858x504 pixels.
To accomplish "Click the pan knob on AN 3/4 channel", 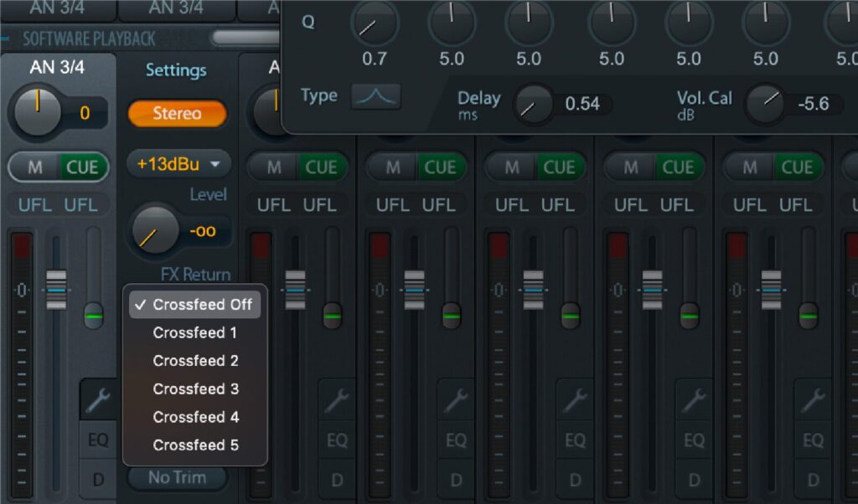I will point(37,111).
